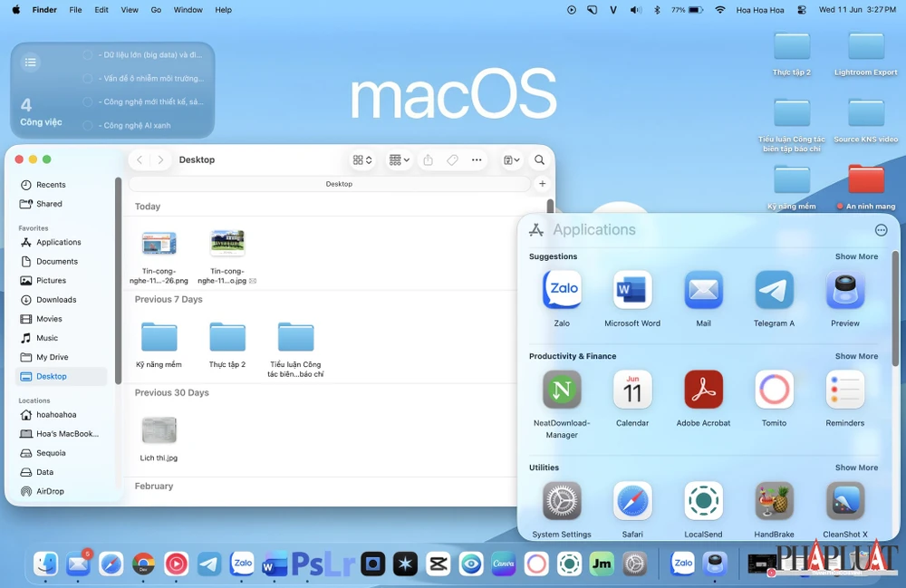This screenshot has width=906, height=588.
Task: Open HandBrake from Utilities
Action: pyautogui.click(x=774, y=501)
